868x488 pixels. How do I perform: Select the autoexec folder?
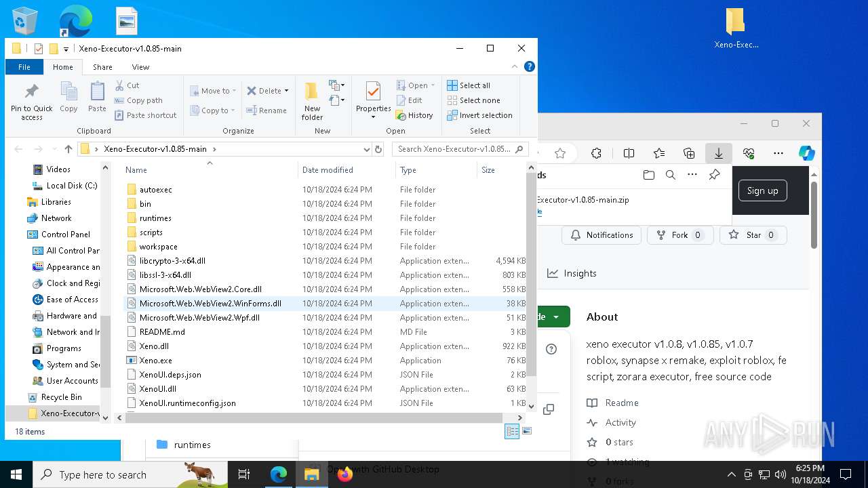point(156,190)
